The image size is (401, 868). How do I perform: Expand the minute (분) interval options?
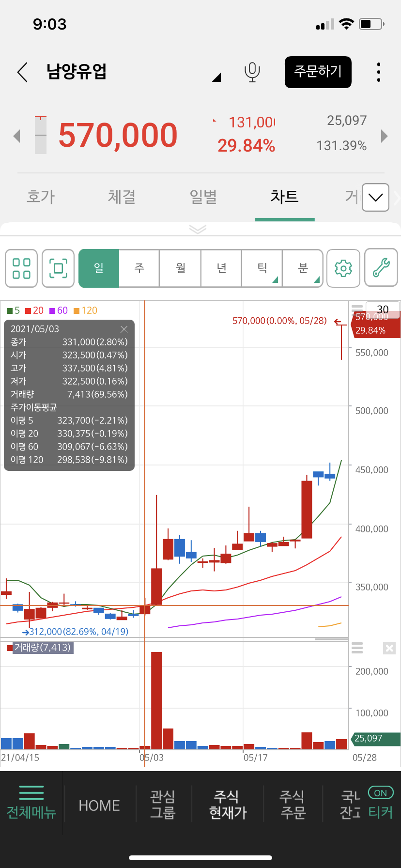303,268
